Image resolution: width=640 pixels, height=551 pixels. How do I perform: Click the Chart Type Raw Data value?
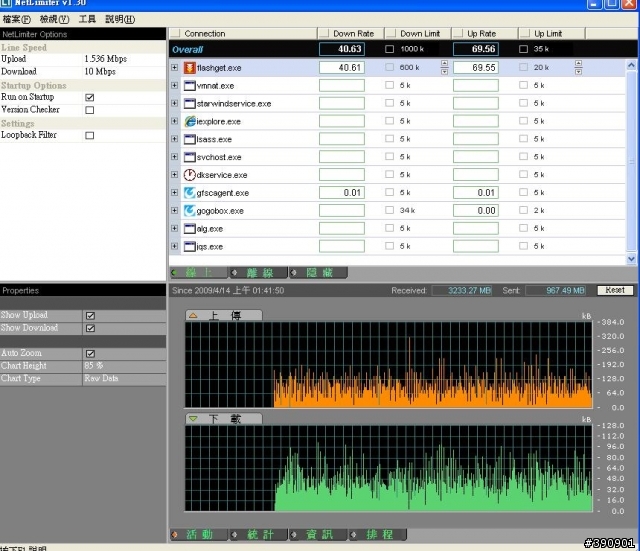tap(101, 378)
